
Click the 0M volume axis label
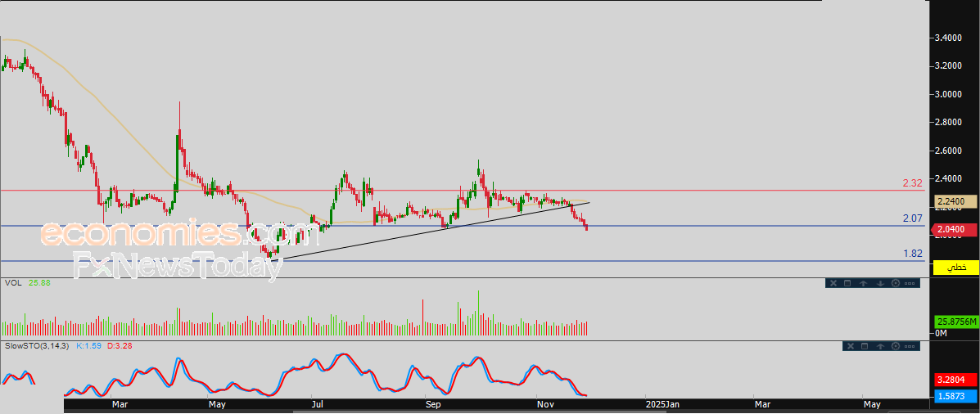click(x=942, y=334)
